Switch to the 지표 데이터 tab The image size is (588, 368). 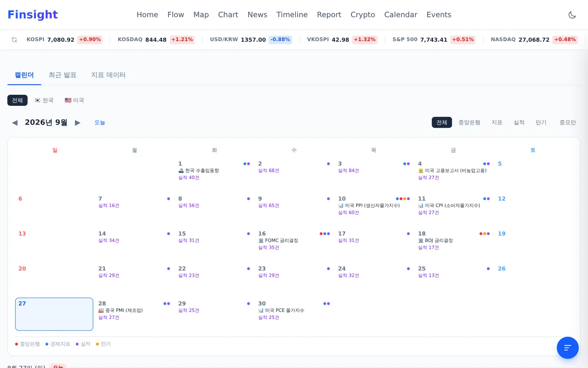pyautogui.click(x=108, y=75)
